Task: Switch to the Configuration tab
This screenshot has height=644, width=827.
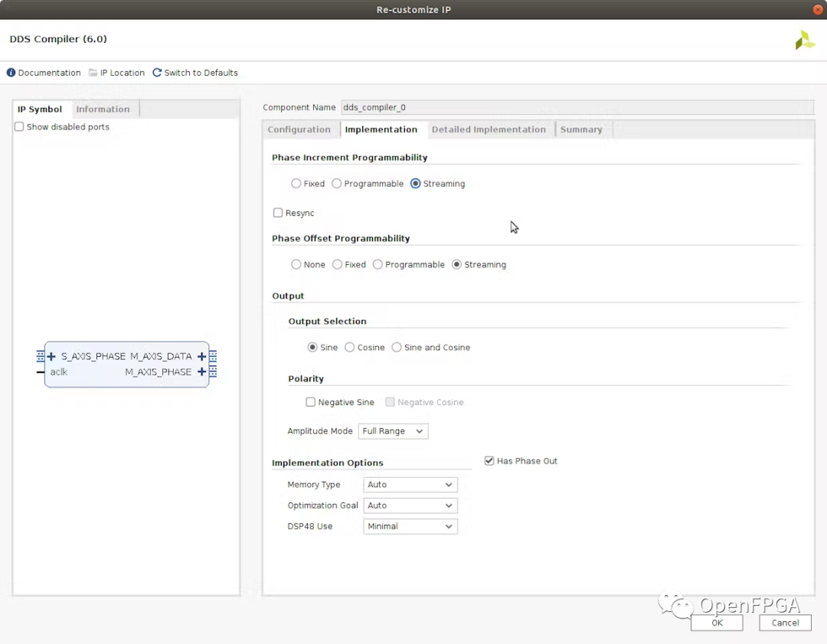Action: coord(299,129)
